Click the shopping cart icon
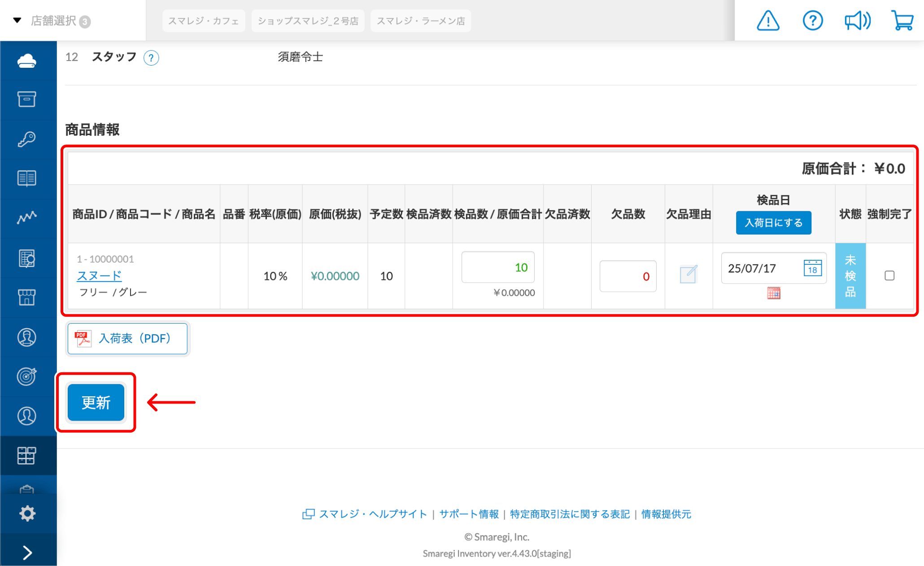 pos(902,21)
